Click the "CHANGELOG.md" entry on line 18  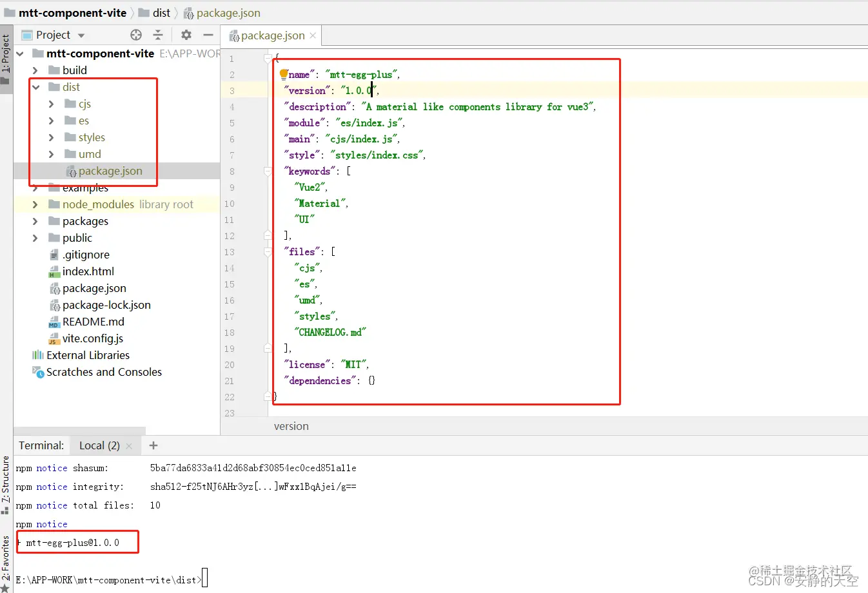click(330, 332)
